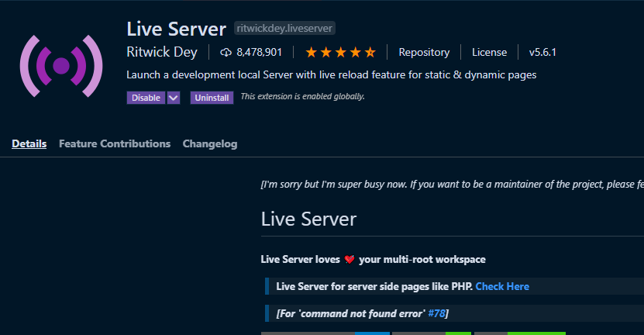This screenshot has height=335, width=644.
Task: Uninstall the Live Server extension
Action: [212, 98]
